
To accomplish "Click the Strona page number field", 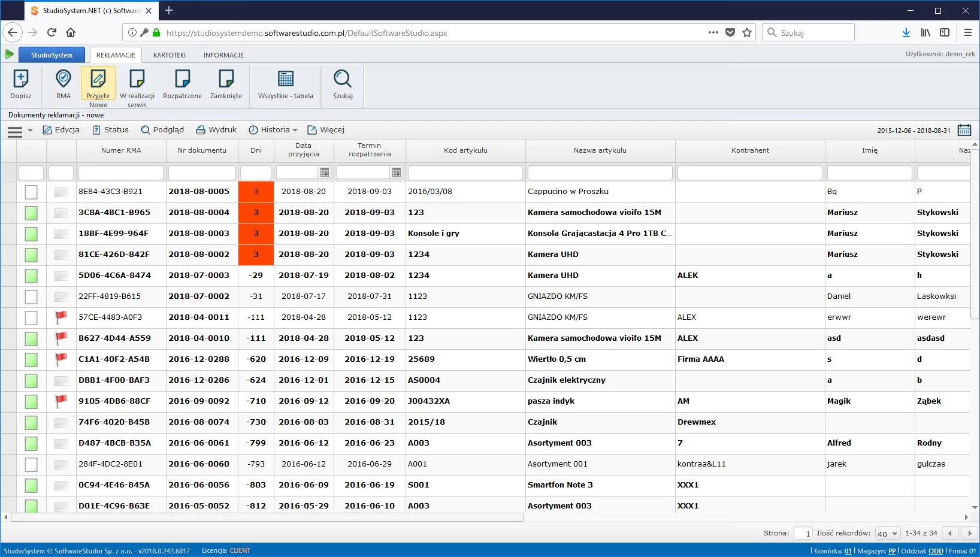I will [x=803, y=533].
